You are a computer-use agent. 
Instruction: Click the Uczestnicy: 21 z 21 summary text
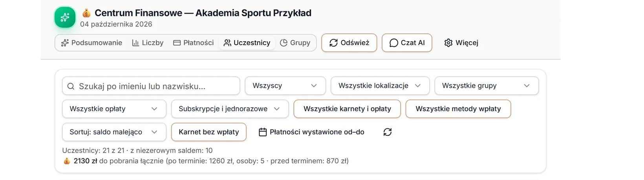(93, 150)
